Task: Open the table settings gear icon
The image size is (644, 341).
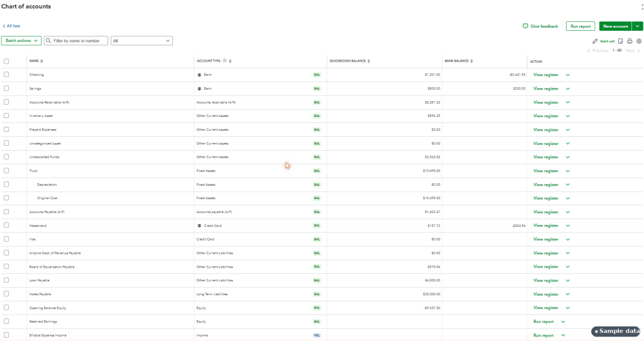Action: point(639,41)
